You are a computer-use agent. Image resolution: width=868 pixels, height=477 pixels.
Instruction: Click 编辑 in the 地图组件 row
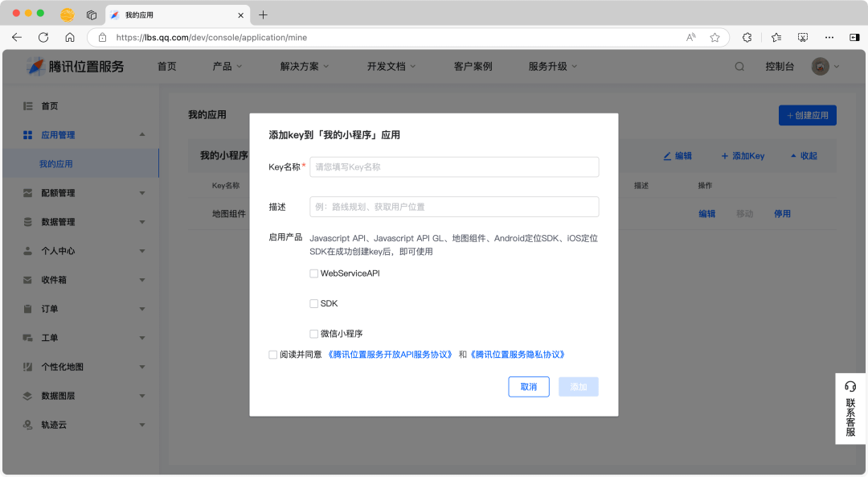click(707, 214)
